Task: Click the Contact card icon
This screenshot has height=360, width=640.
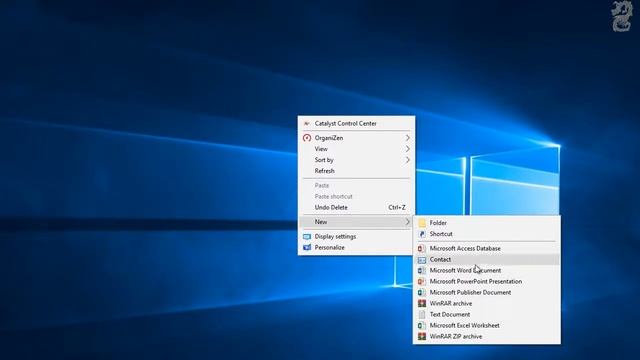Action: point(422,260)
